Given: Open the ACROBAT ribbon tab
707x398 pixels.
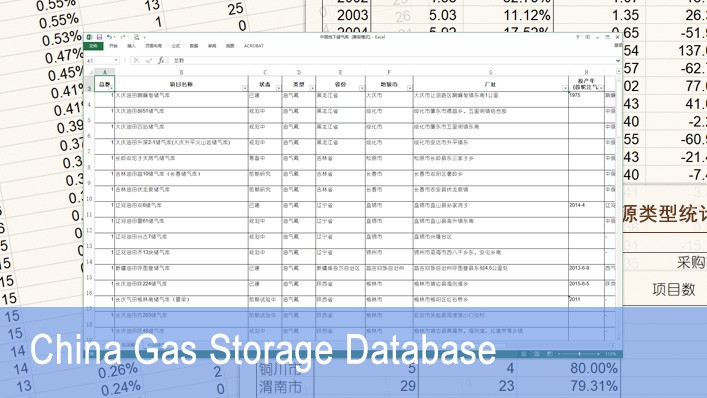Looking at the screenshot, I should coord(254,46).
